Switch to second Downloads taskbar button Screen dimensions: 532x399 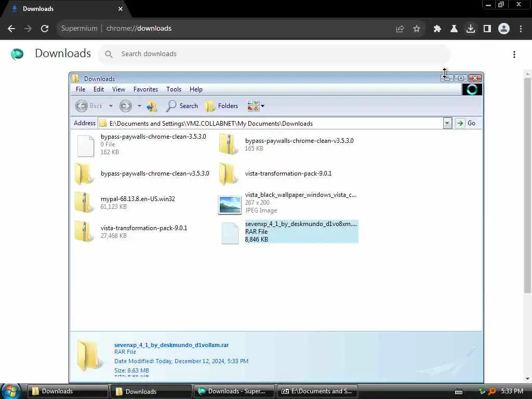[x=151, y=391]
